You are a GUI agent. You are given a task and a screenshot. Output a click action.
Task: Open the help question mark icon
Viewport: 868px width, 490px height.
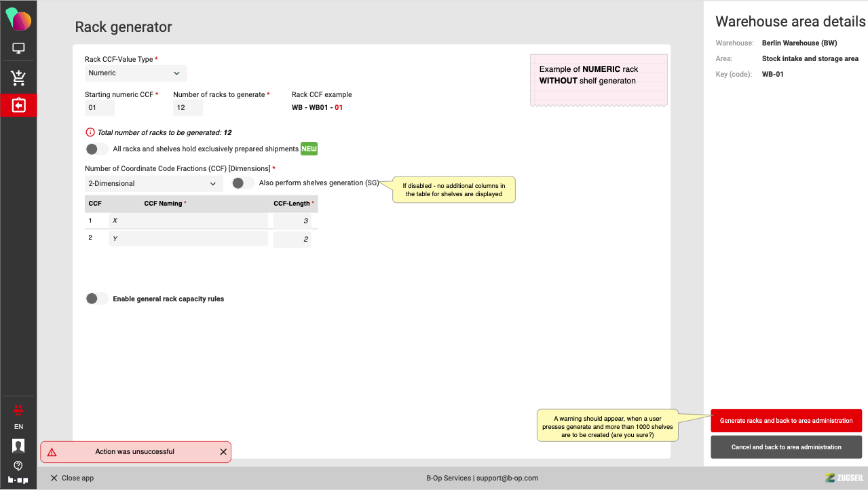(18, 466)
